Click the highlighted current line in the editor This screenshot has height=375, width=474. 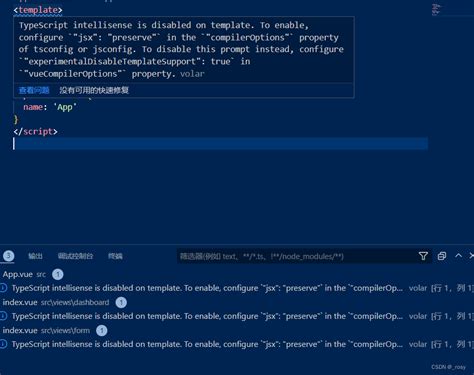[x=220, y=144]
